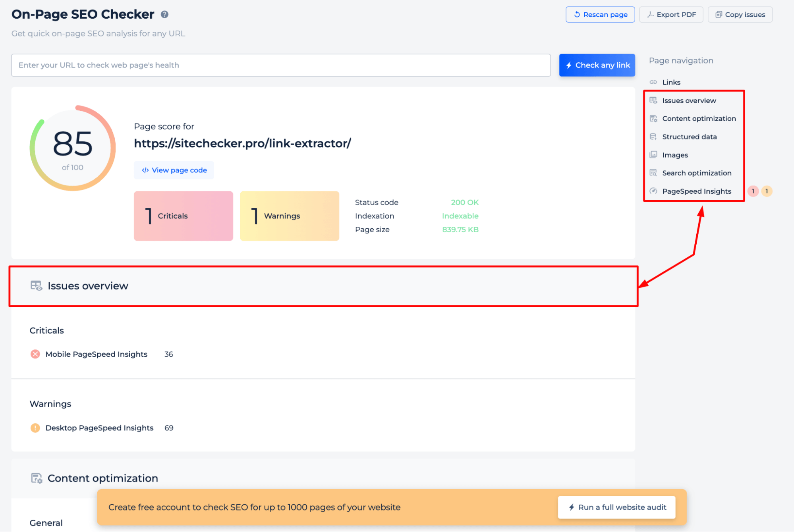This screenshot has width=794, height=532.
Task: Click the 839.75 KB page size value
Action: coord(460,229)
